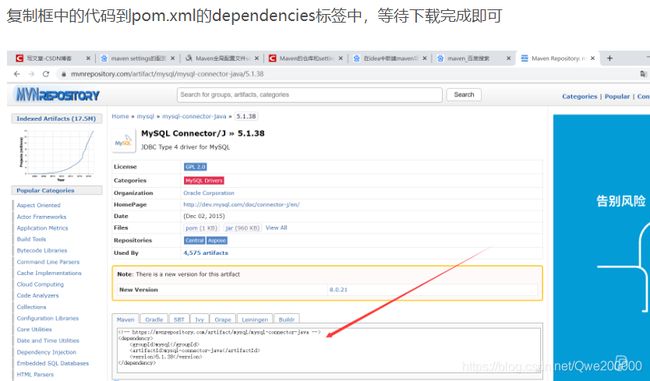Focus the search for groups, artifacts field

310,95
